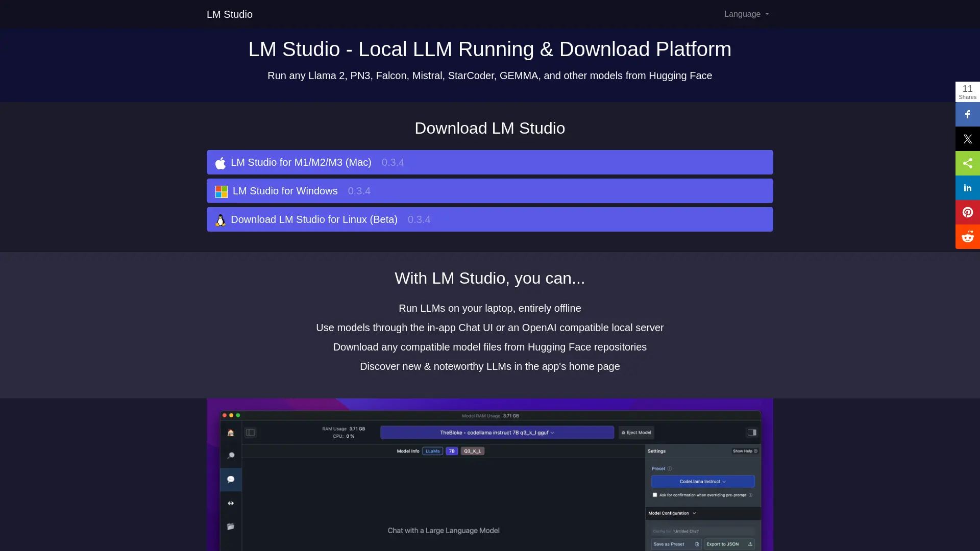This screenshot has height=551, width=980.
Task: Toggle the left panel layout icon
Action: (250, 432)
